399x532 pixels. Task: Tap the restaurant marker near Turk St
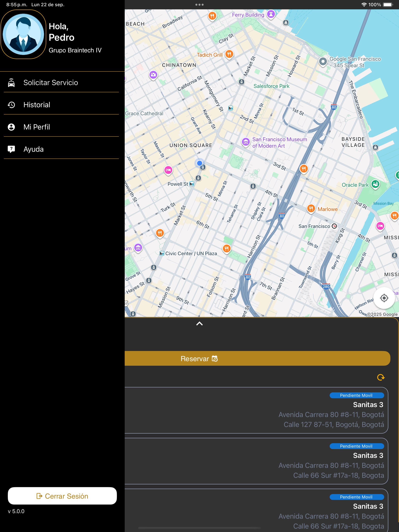tap(160, 233)
